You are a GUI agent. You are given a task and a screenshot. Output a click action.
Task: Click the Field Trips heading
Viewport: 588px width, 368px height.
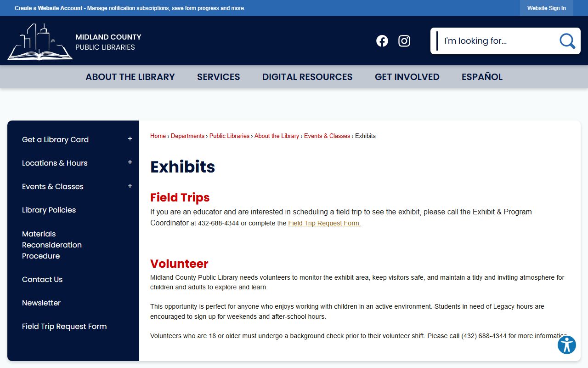[180, 197]
